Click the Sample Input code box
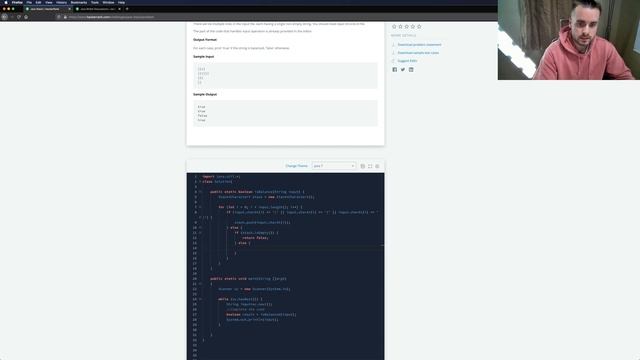The image size is (640, 360). pyautogui.click(x=285, y=76)
